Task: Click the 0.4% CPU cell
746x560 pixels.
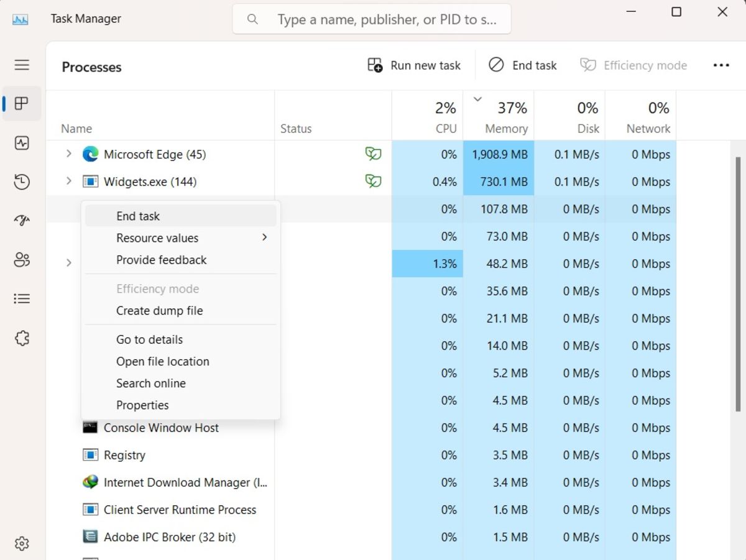Action: 427,181
